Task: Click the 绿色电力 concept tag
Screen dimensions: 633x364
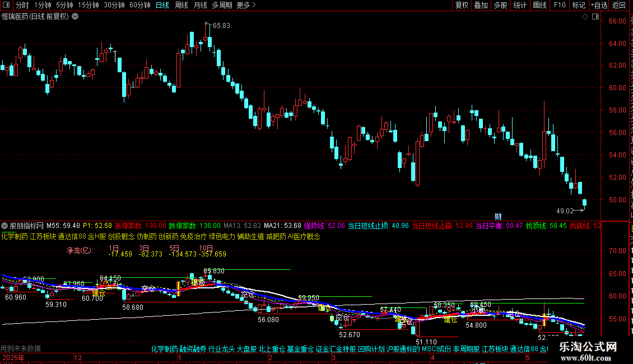Action: 222,236
